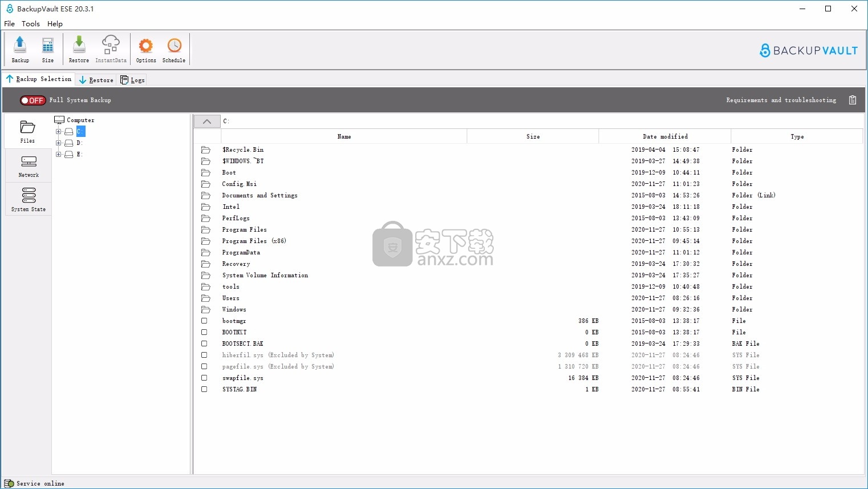
Task: Open the InstantData cloud tool
Action: [111, 49]
